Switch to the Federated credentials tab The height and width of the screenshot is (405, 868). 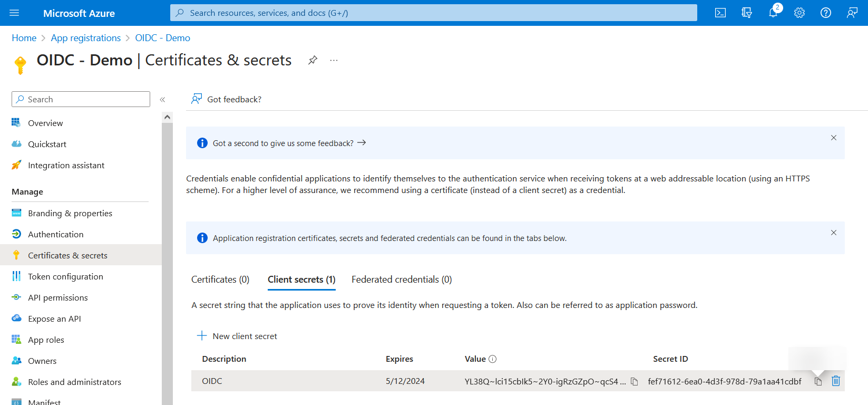[x=402, y=279]
